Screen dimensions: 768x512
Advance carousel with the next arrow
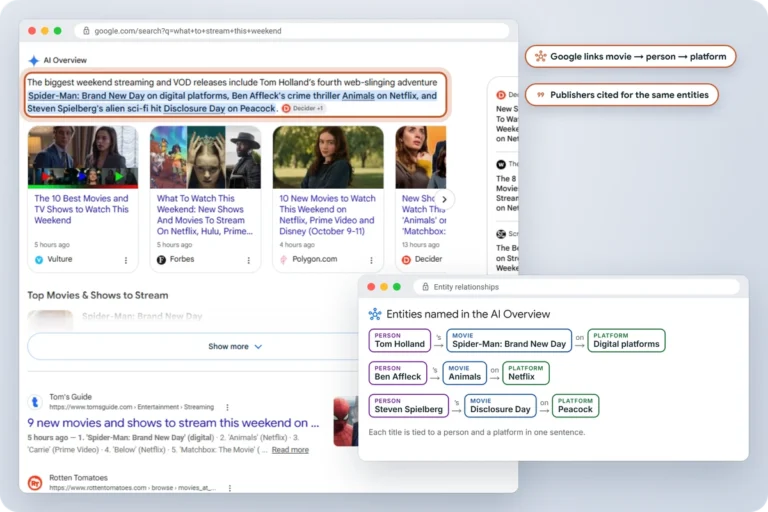click(x=444, y=199)
